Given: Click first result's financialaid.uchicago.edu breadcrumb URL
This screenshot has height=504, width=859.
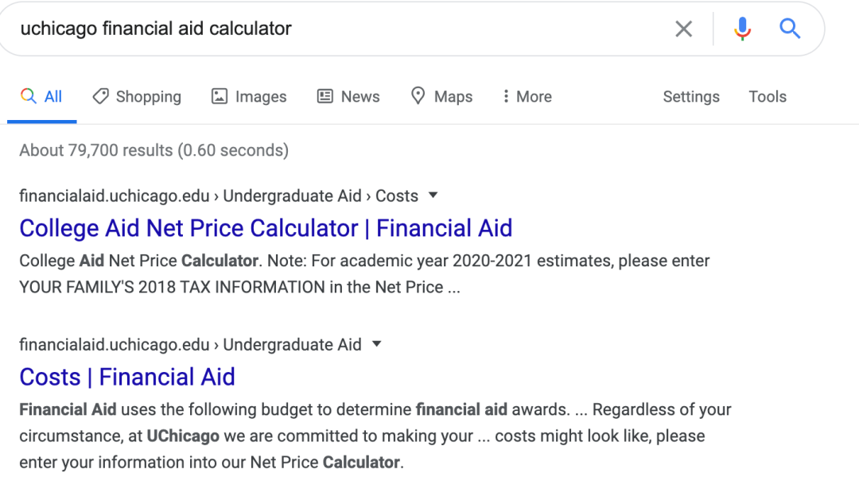Looking at the screenshot, I should (115, 196).
